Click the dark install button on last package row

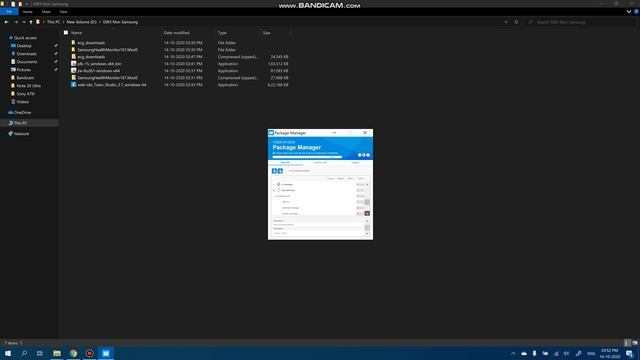tap(367, 213)
